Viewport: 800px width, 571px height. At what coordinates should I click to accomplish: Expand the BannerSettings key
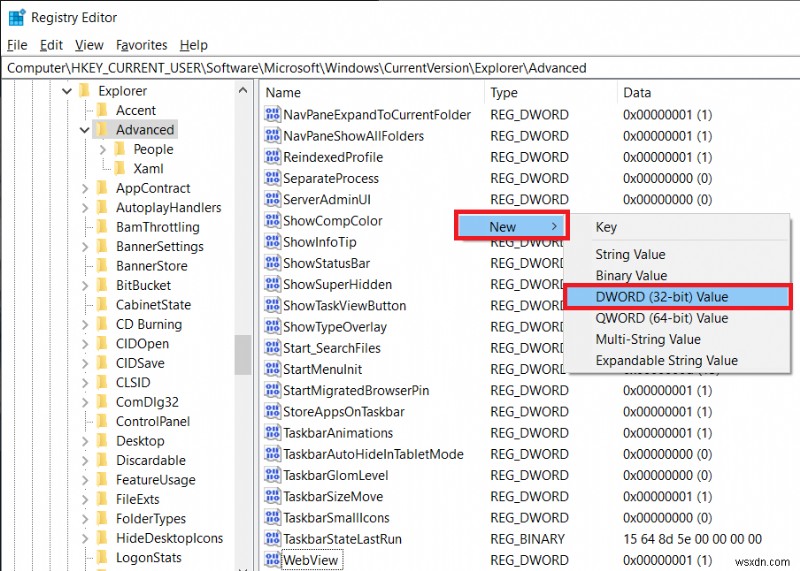(85, 246)
